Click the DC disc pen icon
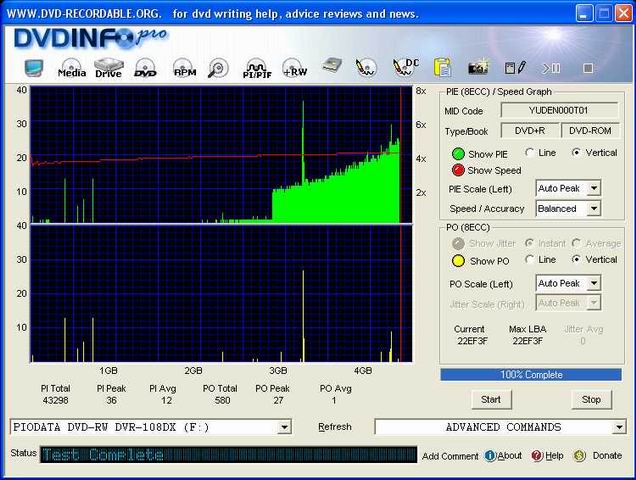The width and height of the screenshot is (636, 480). pos(406,67)
